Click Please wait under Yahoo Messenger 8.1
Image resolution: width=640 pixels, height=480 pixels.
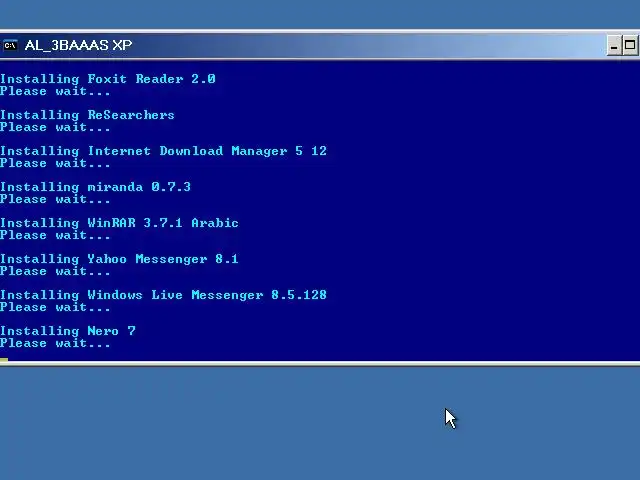pyautogui.click(x=55, y=271)
